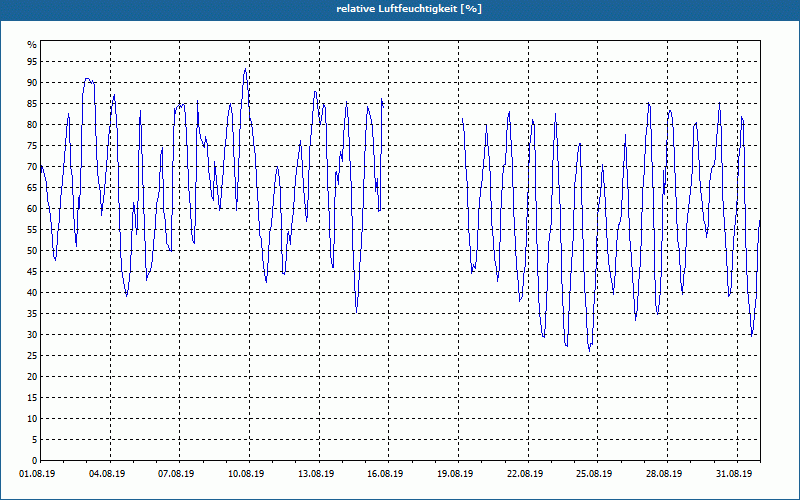The height and width of the screenshot is (500, 800).
Task: Click the x-axis date label 22.08.19
Action: [x=525, y=474]
